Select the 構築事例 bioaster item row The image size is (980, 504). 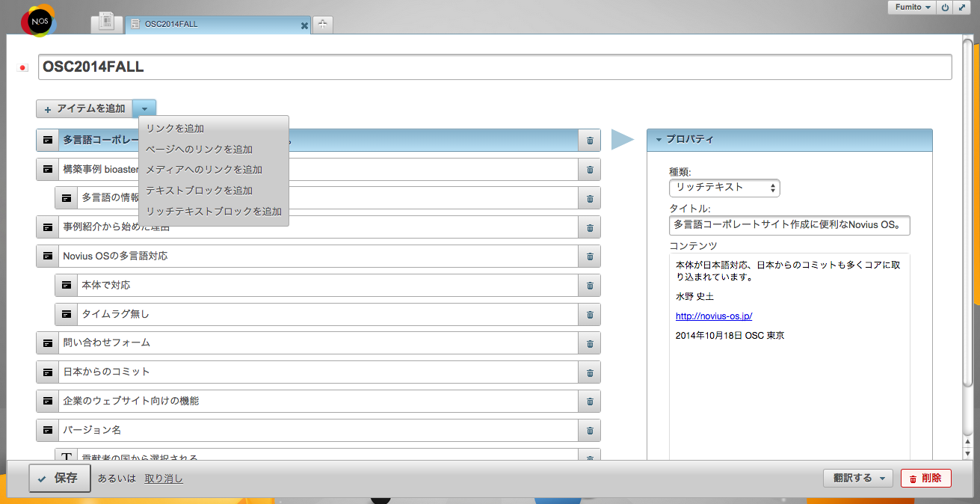318,169
